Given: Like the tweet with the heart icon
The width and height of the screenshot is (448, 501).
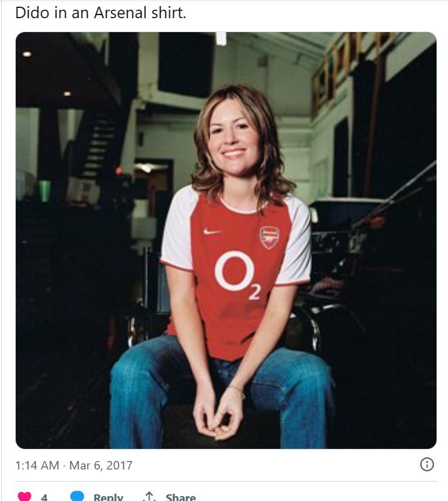Looking at the screenshot, I should [x=24, y=496].
